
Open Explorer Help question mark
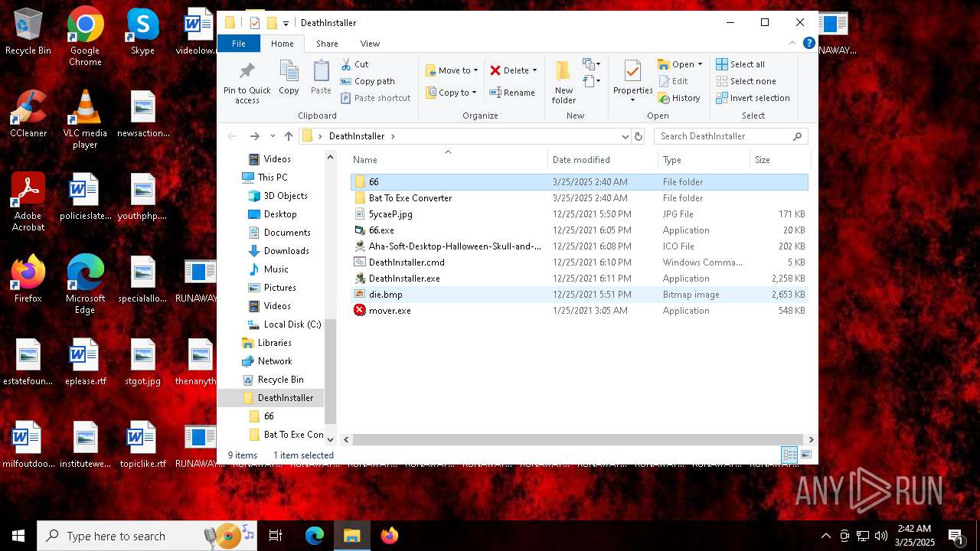(808, 44)
